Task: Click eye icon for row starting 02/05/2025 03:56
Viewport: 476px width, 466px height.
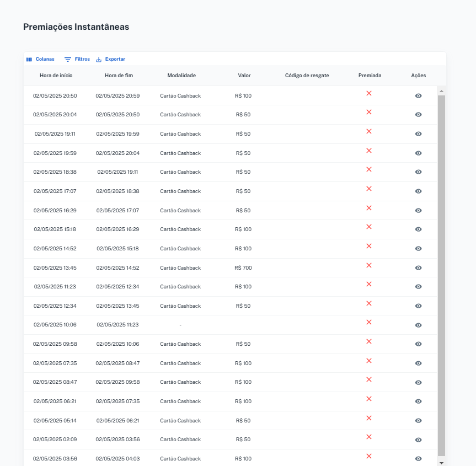Action: 418,459
